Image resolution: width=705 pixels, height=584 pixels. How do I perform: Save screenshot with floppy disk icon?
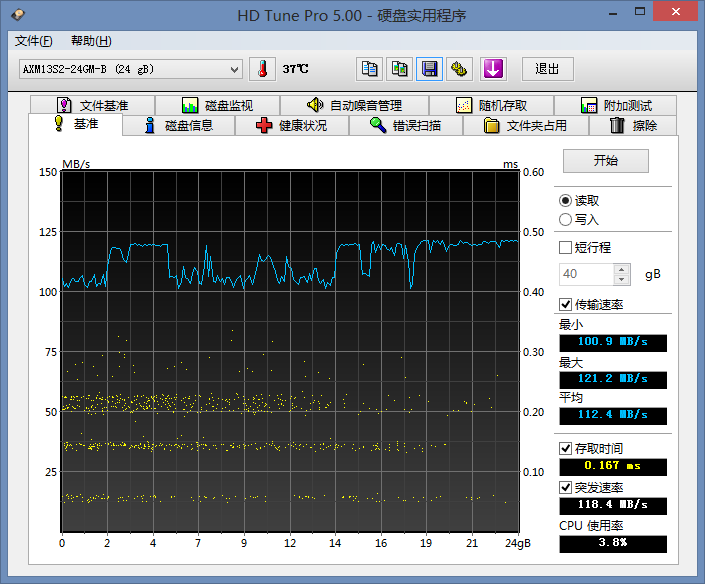(429, 69)
